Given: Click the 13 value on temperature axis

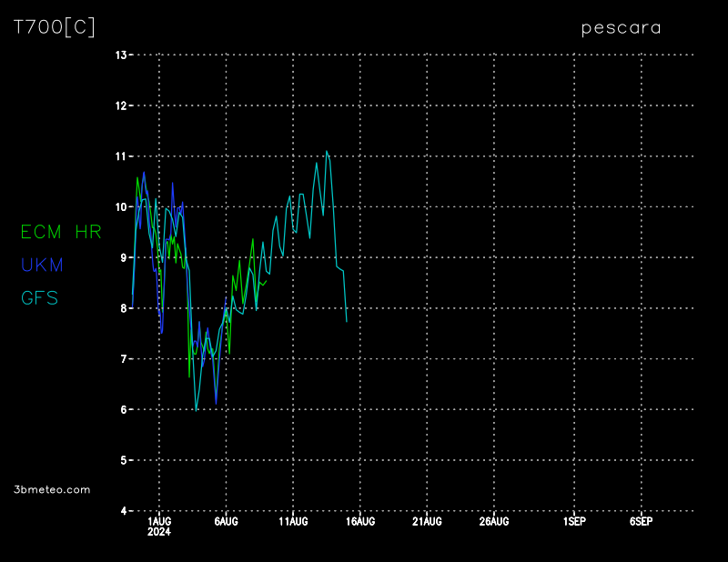Looking at the screenshot, I should tap(120, 55).
